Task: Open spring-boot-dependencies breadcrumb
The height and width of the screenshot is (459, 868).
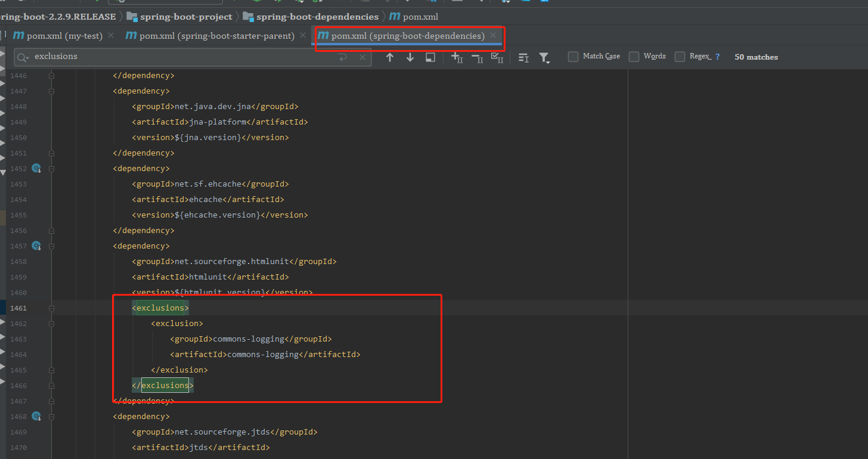Action: (317, 16)
